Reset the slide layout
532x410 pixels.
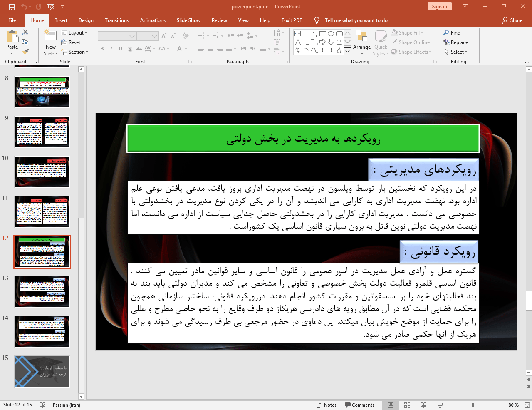(x=71, y=42)
